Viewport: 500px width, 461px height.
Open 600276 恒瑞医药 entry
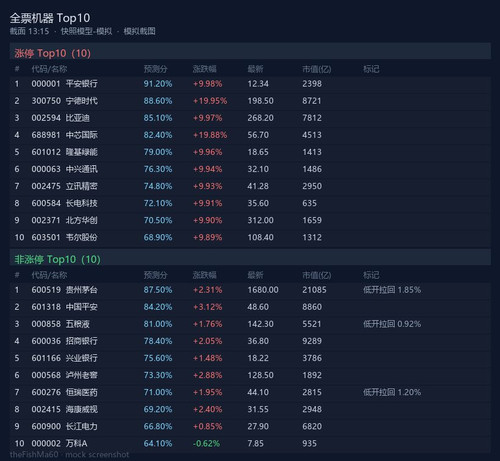tap(250, 392)
